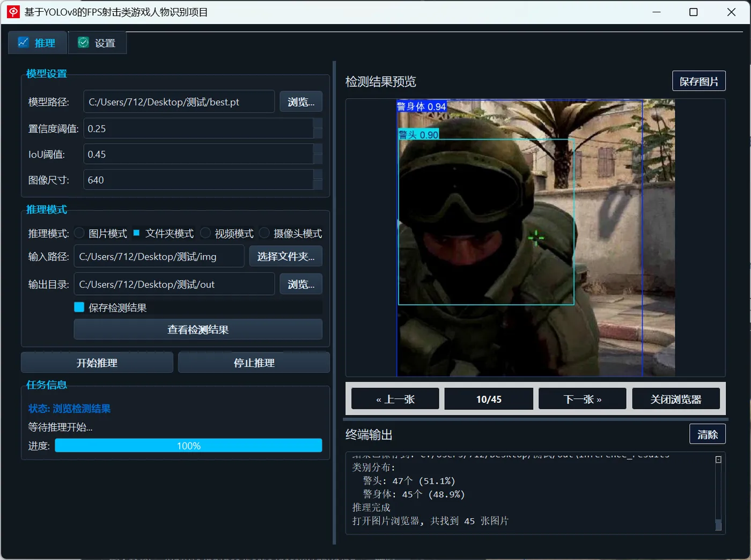Browse for the output directory
Image resolution: width=751 pixels, height=560 pixels.
click(301, 284)
